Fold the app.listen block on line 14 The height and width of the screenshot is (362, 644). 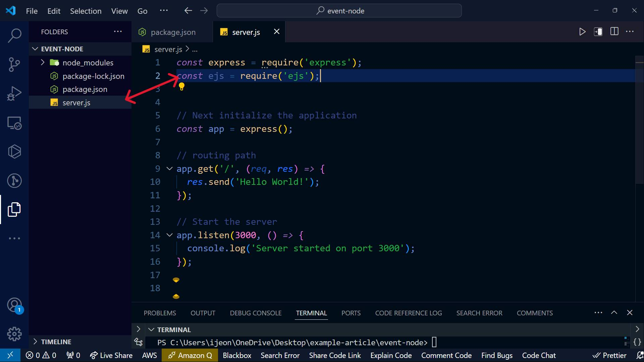[x=169, y=235]
